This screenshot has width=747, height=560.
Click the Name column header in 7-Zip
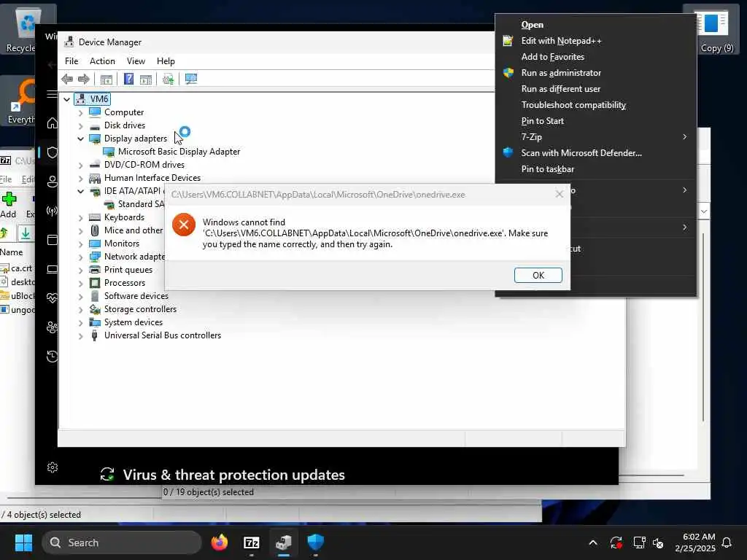click(12, 252)
